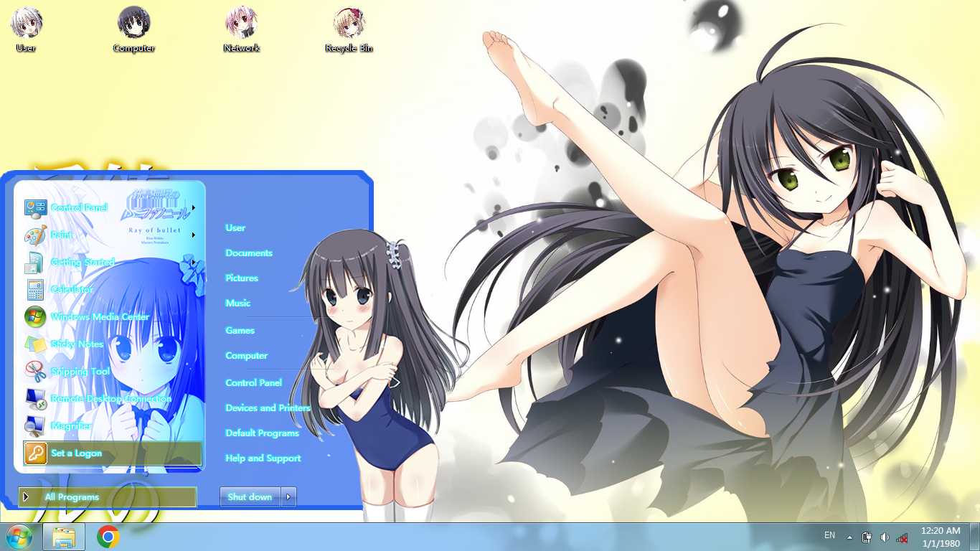Expand All Programs list
The width and height of the screenshot is (980, 551).
tap(108, 496)
